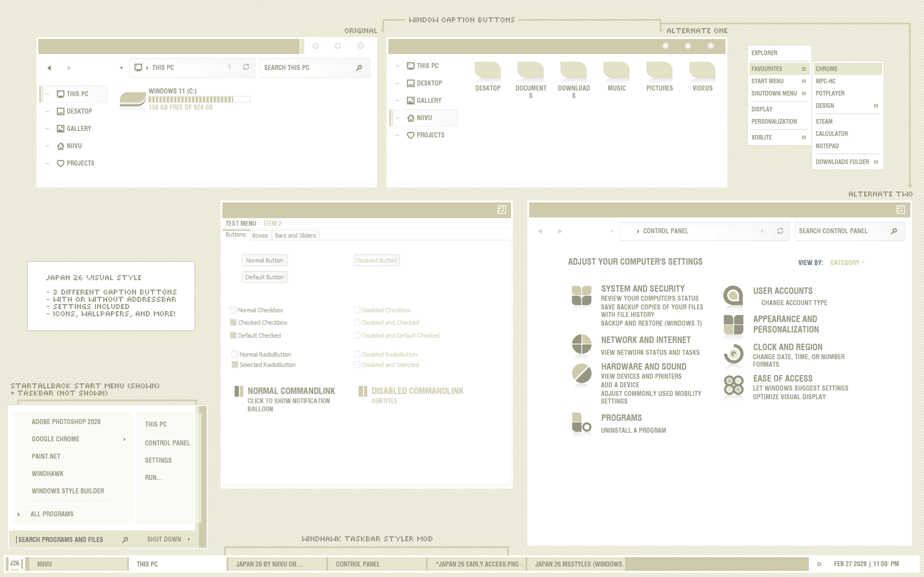Open Chrome from Favourites submenu
The image size is (924, 577).
826,69
